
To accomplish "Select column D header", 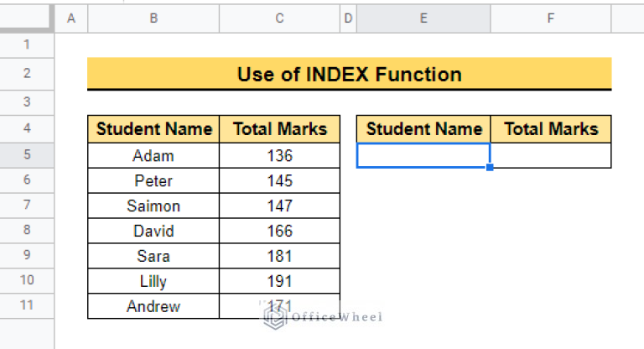I will point(348,18).
